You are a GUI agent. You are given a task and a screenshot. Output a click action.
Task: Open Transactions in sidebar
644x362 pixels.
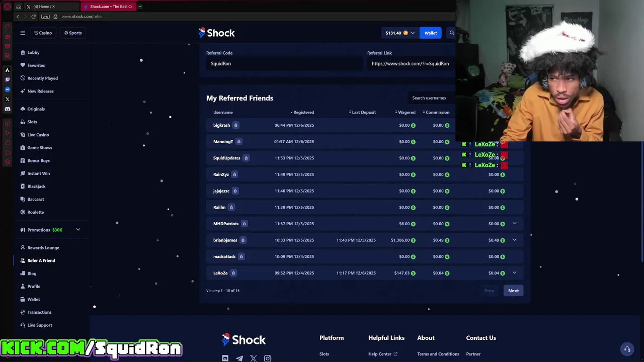(x=39, y=312)
